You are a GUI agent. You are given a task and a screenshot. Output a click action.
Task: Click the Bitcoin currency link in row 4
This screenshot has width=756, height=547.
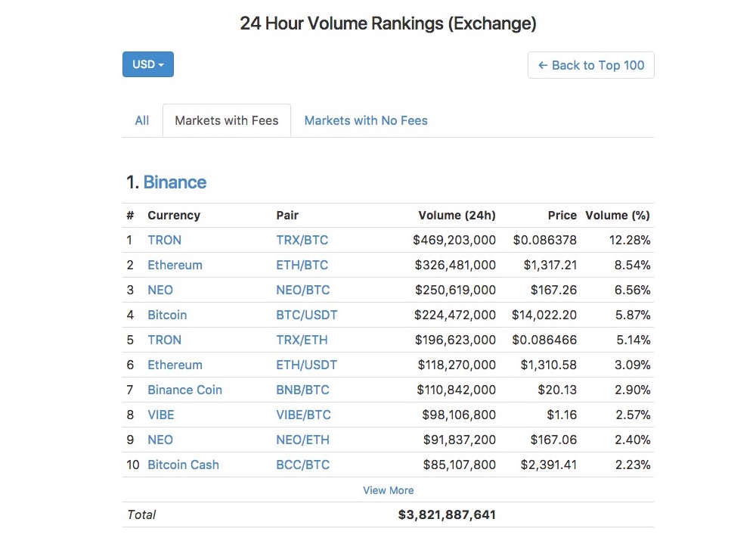point(167,315)
